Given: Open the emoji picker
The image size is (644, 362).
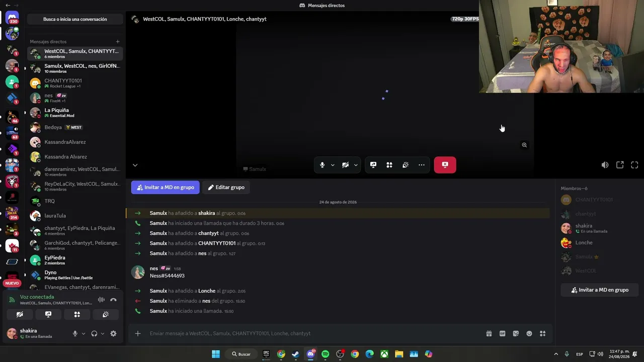Looking at the screenshot, I should 529,333.
